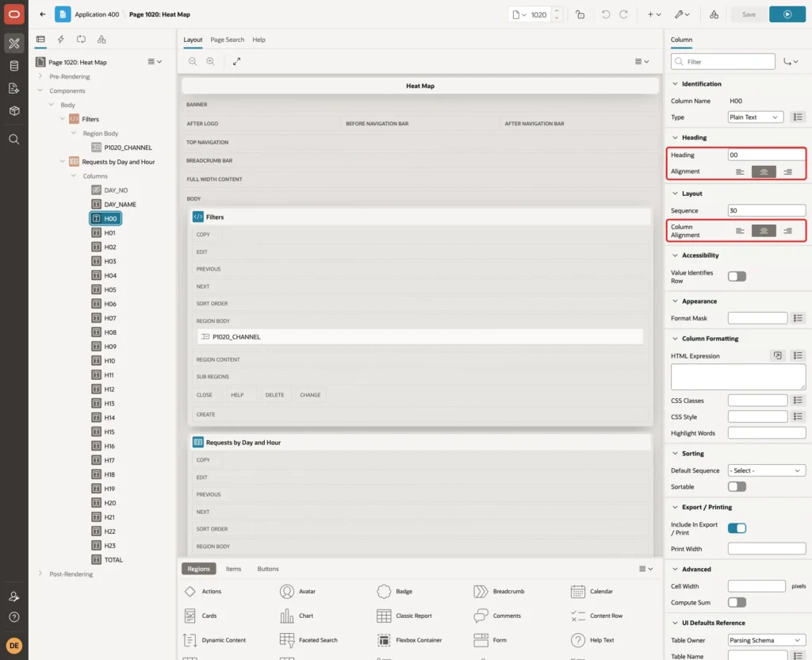The image size is (812, 660).
Task: Switch to the Page Search tab
Action: click(x=227, y=40)
